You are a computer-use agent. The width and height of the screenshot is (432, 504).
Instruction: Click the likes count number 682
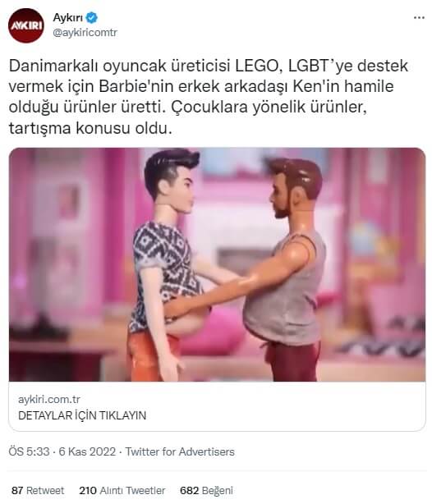pos(189,491)
